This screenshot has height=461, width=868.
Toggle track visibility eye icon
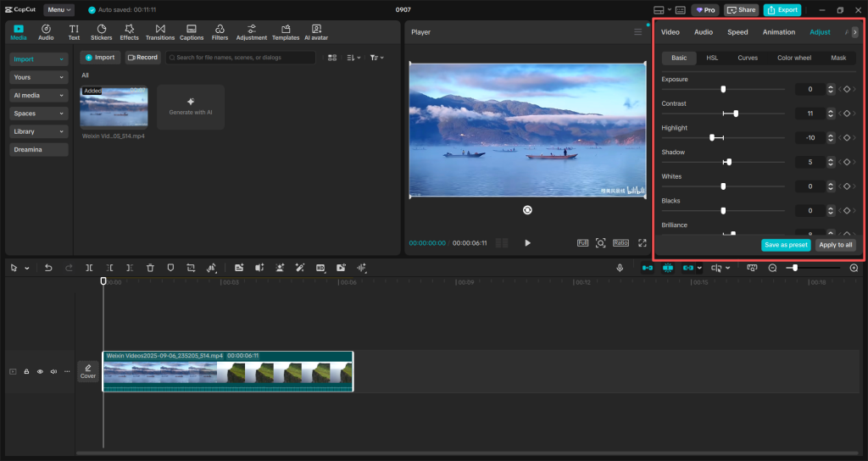[x=40, y=371]
